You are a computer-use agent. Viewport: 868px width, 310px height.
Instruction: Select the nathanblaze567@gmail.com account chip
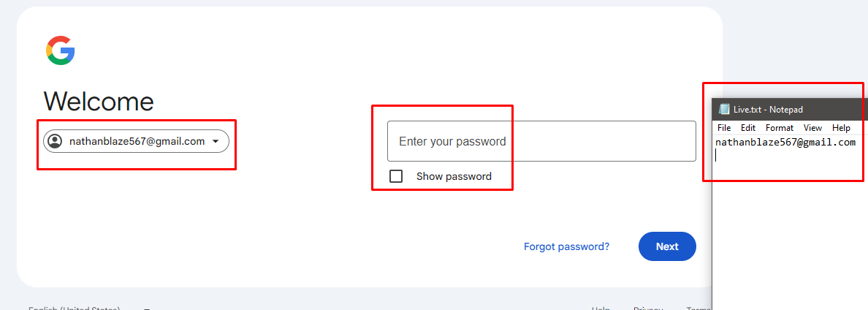pos(137,141)
